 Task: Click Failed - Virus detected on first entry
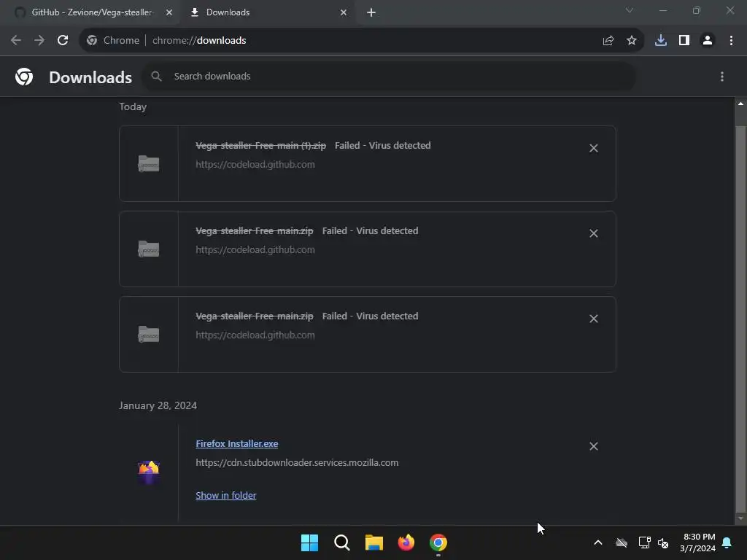tap(382, 145)
